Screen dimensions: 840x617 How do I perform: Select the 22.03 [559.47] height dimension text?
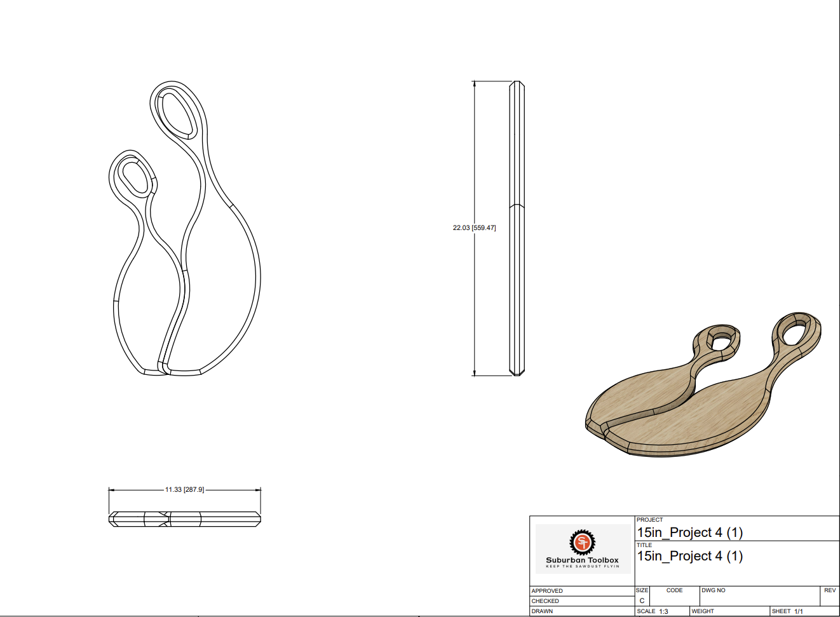474,227
